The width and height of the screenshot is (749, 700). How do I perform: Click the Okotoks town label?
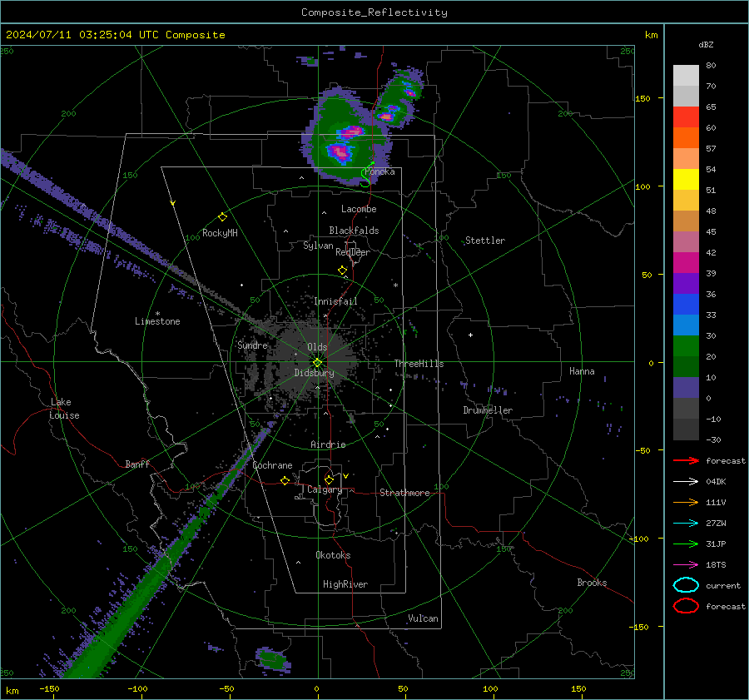click(x=333, y=555)
